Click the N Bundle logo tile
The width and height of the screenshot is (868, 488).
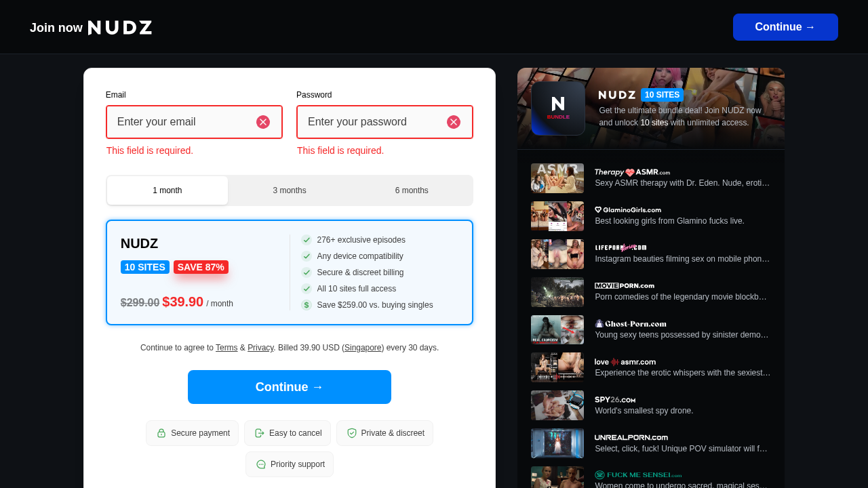coord(558,108)
